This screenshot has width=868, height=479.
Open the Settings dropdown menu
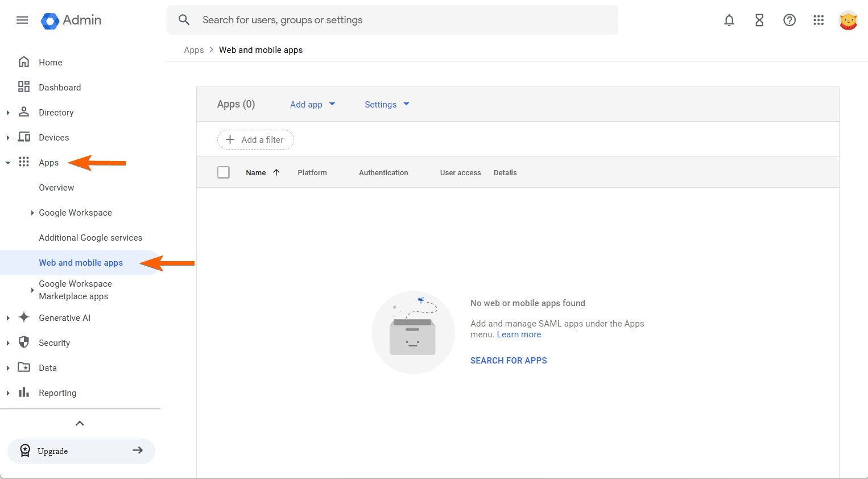tap(387, 105)
